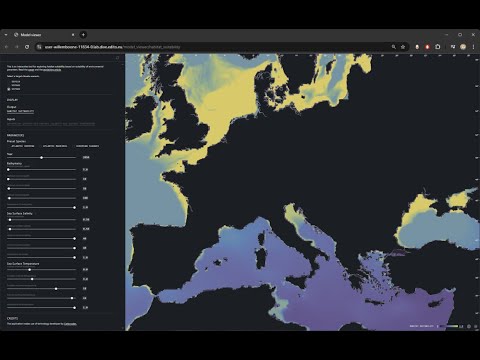Open the usage link in the description

point(31,70)
